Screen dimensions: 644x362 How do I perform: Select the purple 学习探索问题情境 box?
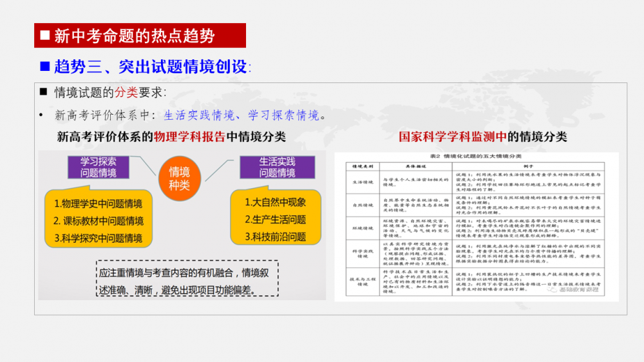(x=98, y=167)
